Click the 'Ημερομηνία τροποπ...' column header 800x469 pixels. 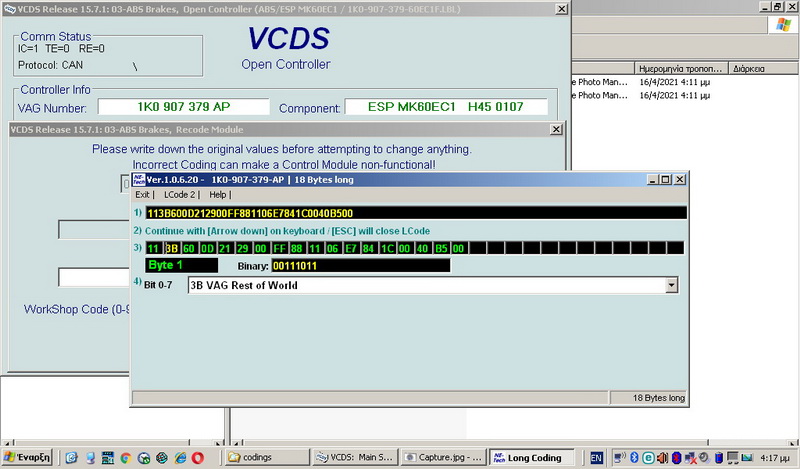click(681, 69)
